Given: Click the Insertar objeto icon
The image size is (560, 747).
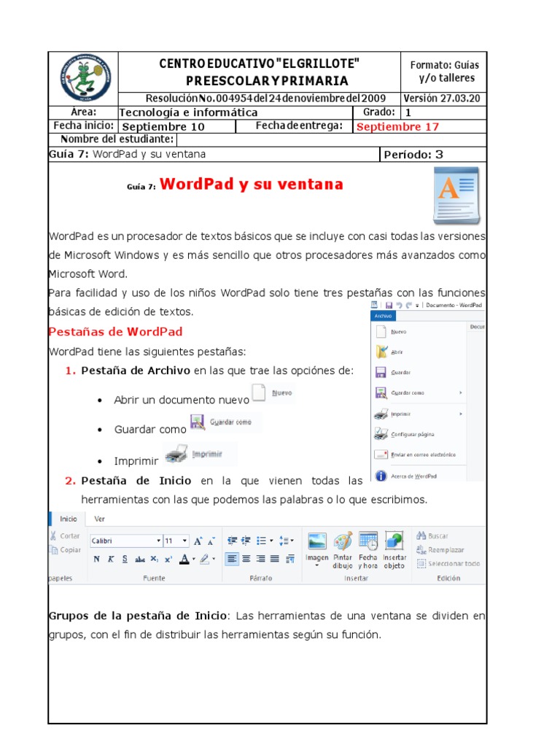Looking at the screenshot, I should point(394,542).
